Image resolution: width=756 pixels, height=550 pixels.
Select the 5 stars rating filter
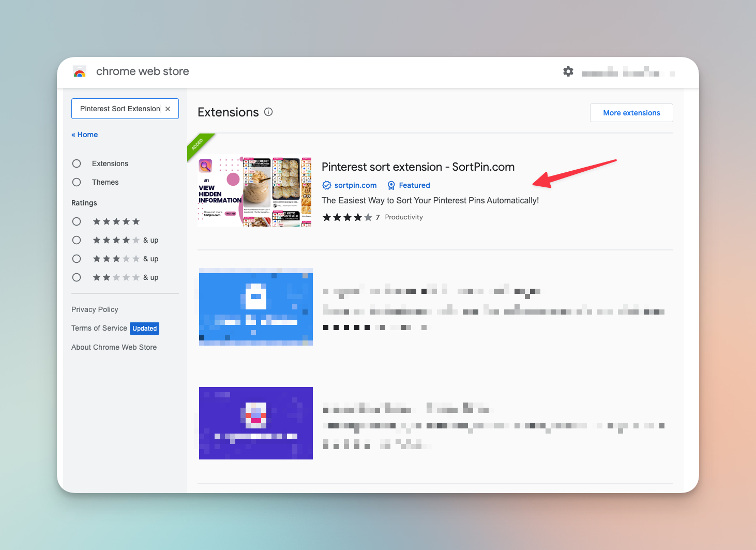(x=77, y=221)
